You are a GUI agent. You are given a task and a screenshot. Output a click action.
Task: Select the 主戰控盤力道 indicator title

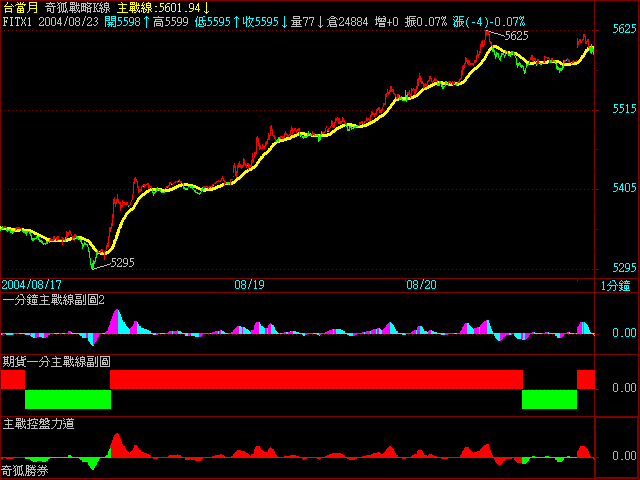38,424
